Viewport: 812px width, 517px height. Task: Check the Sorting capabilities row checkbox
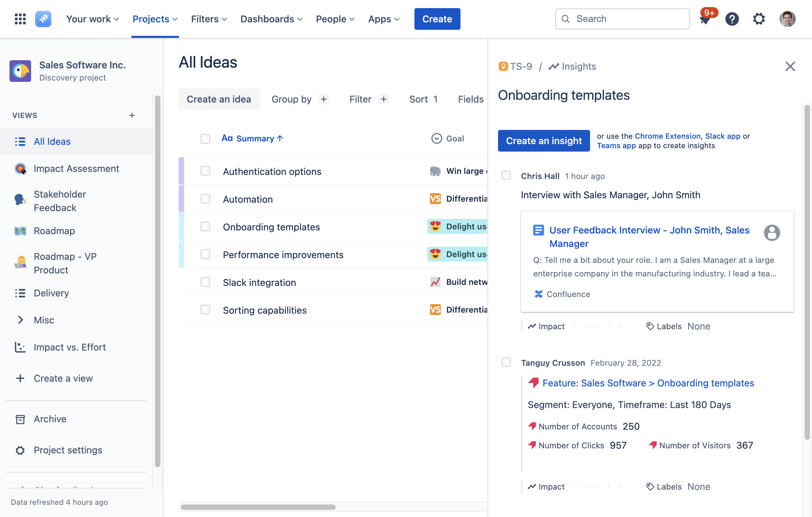(205, 310)
